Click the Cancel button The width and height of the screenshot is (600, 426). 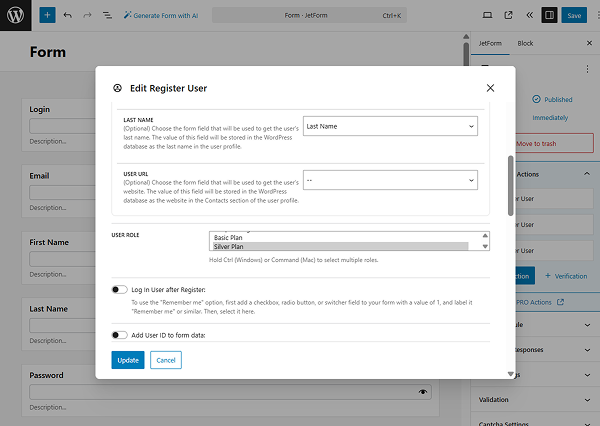point(166,360)
